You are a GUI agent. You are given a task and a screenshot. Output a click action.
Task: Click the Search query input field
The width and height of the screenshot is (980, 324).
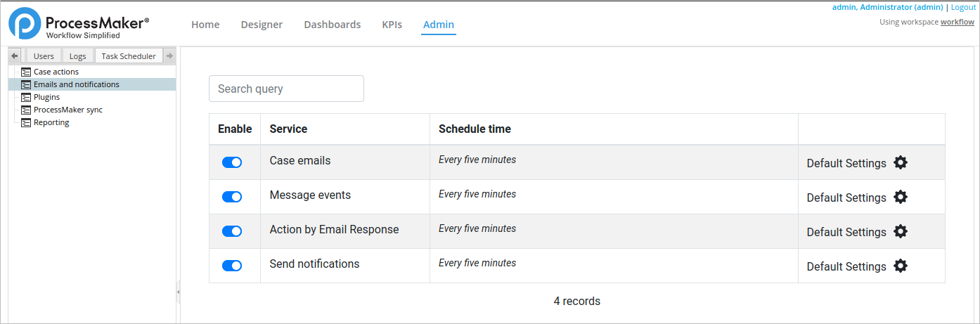[286, 89]
